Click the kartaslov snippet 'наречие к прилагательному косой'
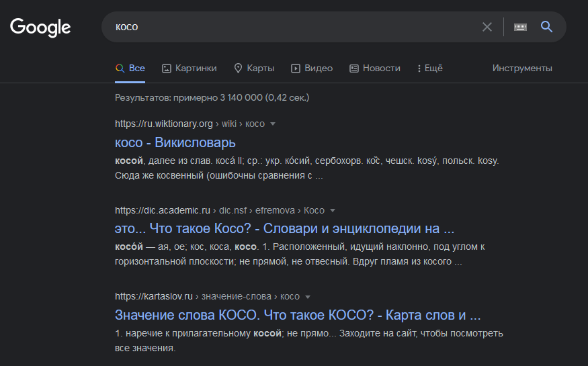 click(x=309, y=340)
